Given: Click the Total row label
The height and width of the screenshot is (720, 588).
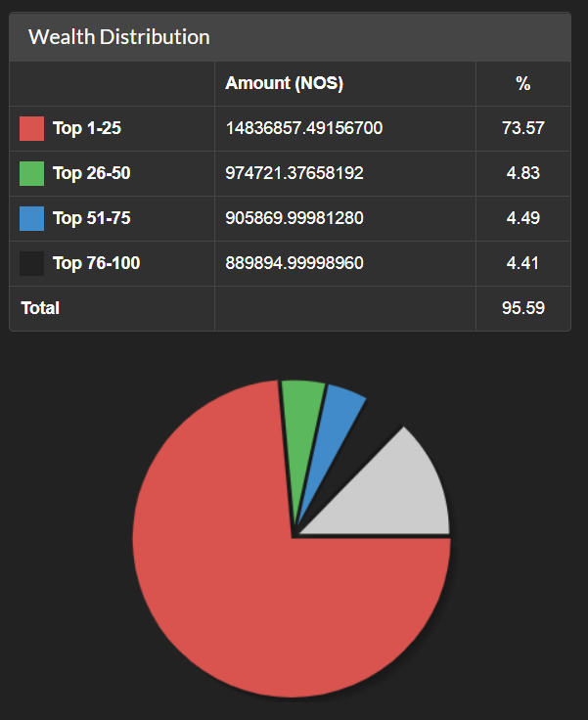Looking at the screenshot, I should tap(40, 308).
